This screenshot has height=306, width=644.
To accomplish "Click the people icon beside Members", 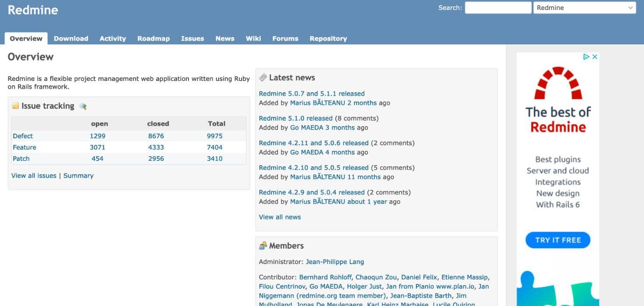I will point(263,245).
